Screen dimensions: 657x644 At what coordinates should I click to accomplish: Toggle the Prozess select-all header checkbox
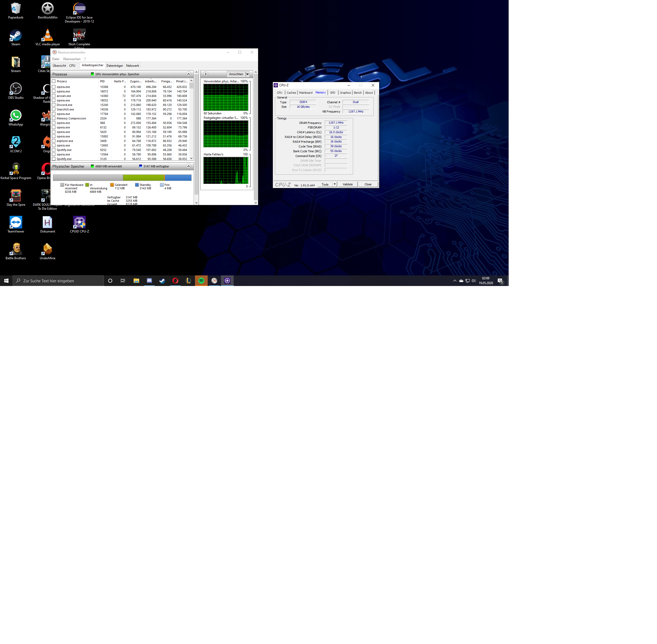pyautogui.click(x=54, y=81)
